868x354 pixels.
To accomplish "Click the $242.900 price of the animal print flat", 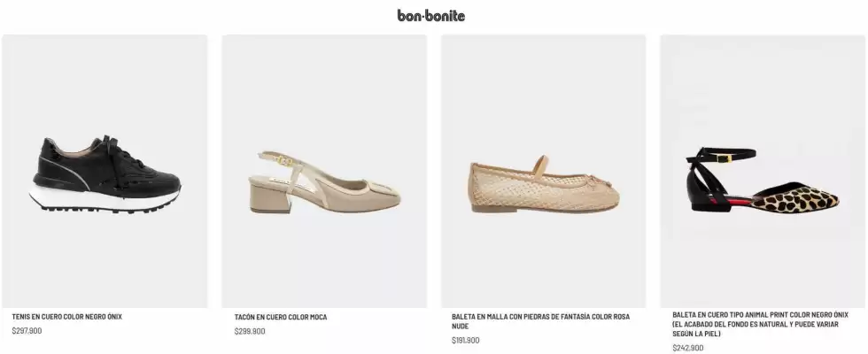I will 688,348.
